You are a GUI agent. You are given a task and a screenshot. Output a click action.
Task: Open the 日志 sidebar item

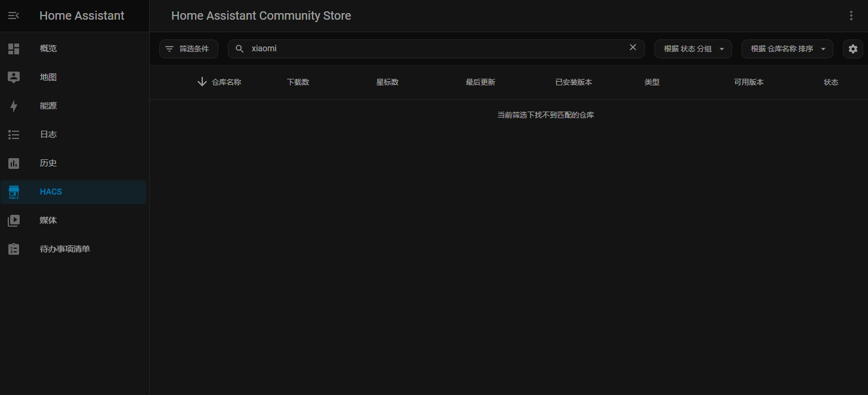tap(73, 135)
